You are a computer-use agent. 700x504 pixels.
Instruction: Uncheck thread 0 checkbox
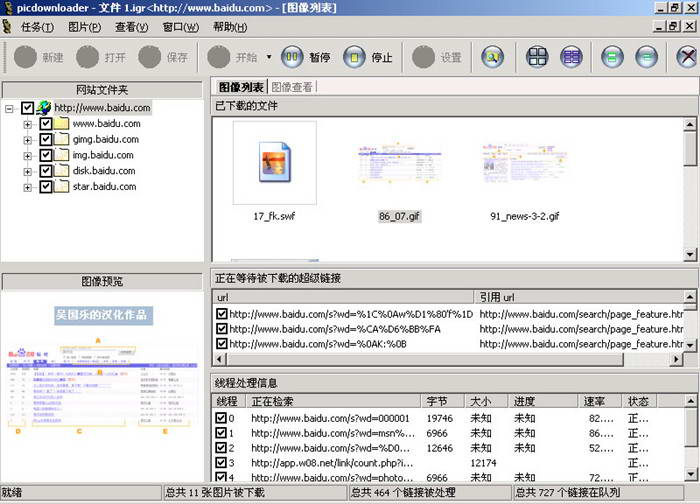[221, 418]
